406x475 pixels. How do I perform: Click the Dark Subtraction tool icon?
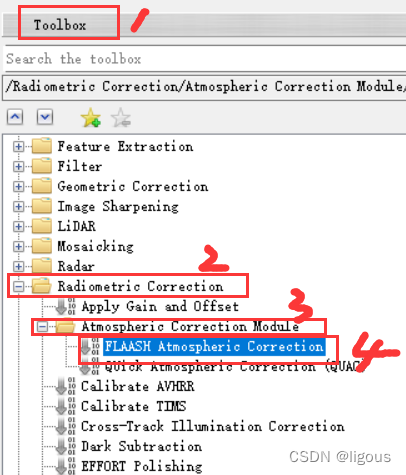(66, 446)
